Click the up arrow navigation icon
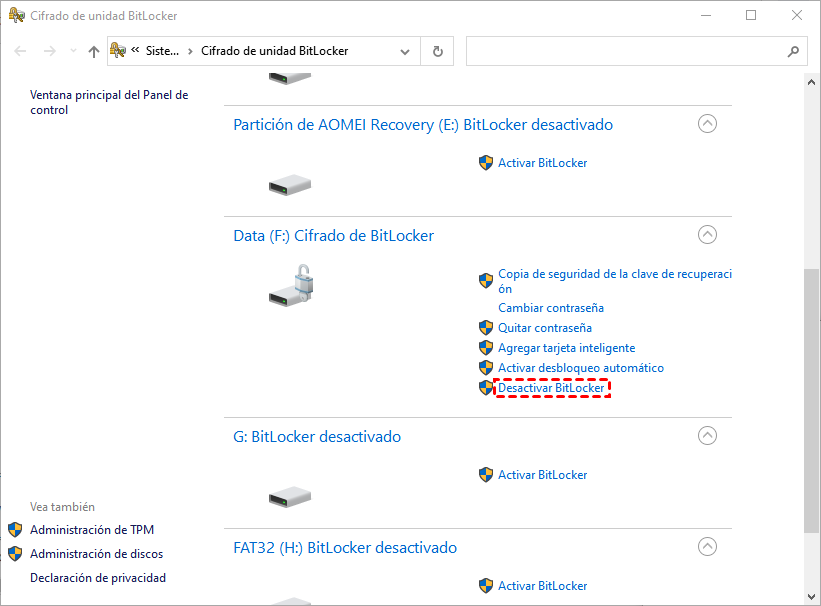This screenshot has height=606, width=821. 94,51
